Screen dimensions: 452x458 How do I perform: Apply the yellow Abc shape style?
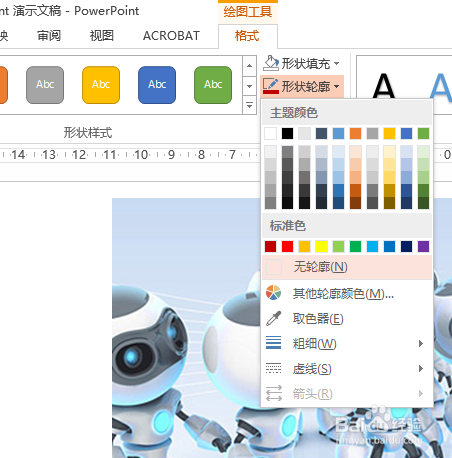click(x=101, y=85)
